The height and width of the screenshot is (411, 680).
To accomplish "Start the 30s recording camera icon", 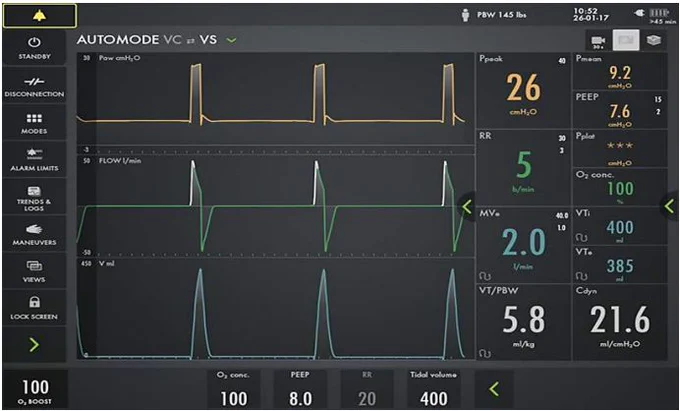I will click(x=598, y=41).
